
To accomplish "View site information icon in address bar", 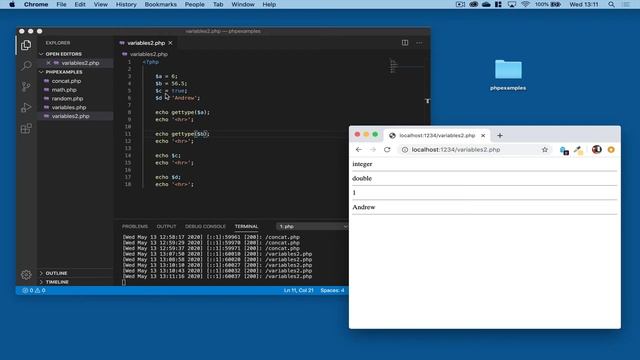I will pyautogui.click(x=404, y=149).
